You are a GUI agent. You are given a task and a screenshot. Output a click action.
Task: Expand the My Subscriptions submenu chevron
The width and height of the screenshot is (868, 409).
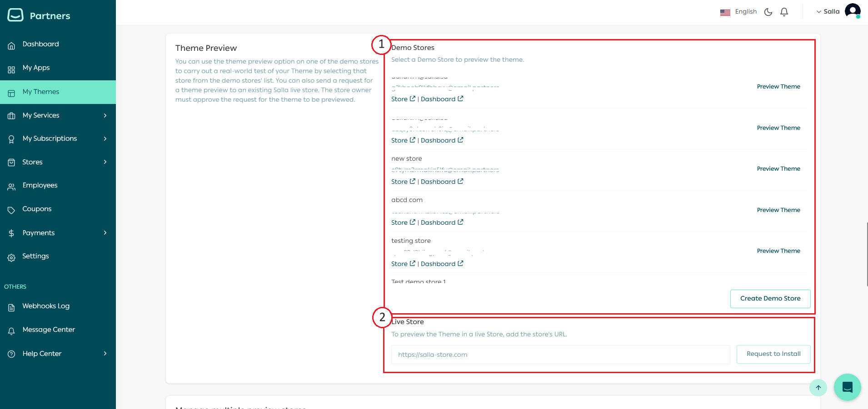point(105,138)
